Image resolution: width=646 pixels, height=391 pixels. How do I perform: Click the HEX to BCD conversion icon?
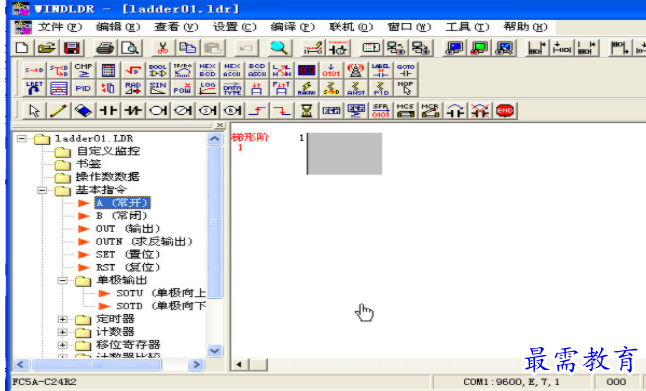click(x=208, y=70)
